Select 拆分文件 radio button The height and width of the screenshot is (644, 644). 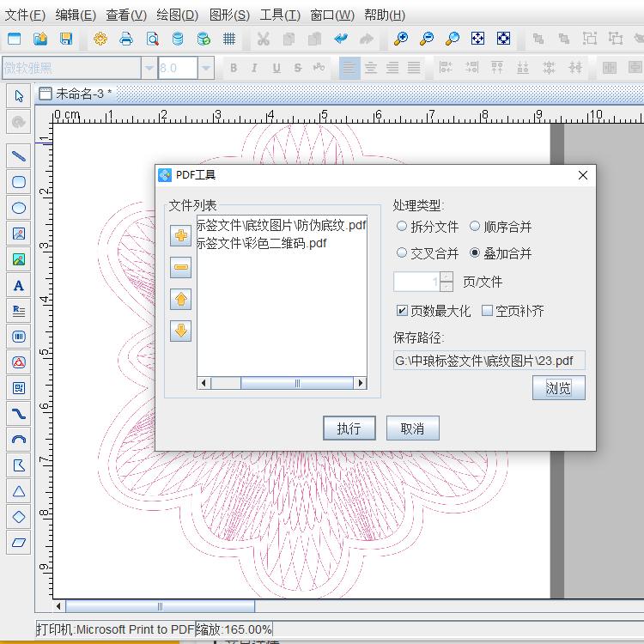pyautogui.click(x=402, y=227)
